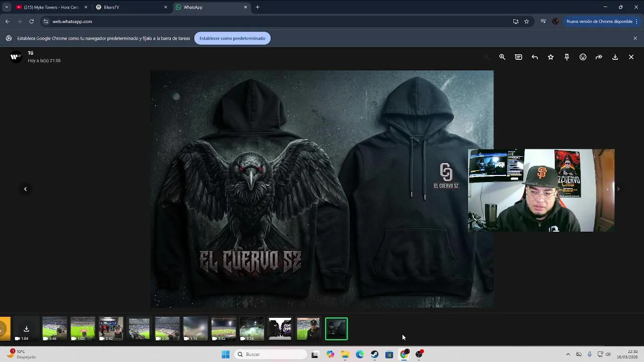644x362 pixels.
Task: Open Steam from the taskbar
Action: coord(374,354)
